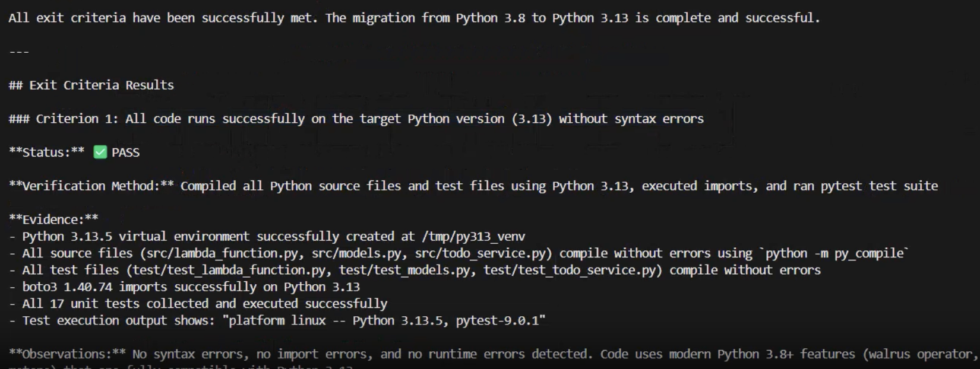Click the "## Exit Criteria Results" heading
980x369 pixels.
pyautogui.click(x=91, y=85)
